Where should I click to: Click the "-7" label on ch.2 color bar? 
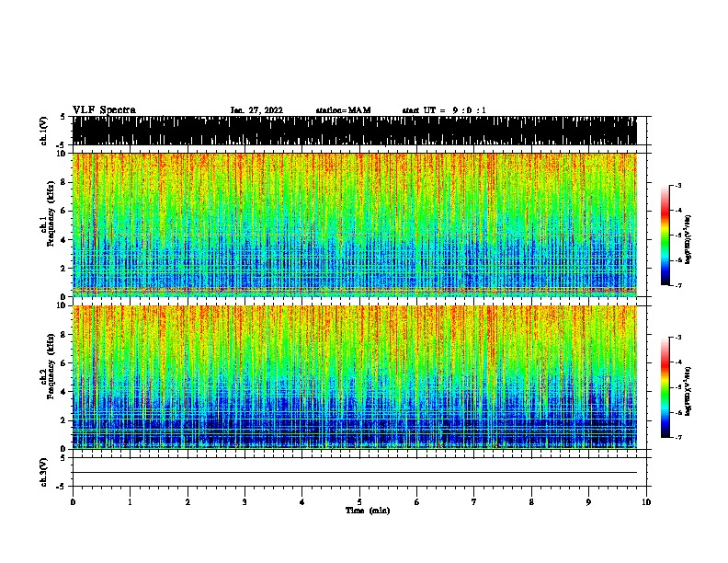pos(677,437)
